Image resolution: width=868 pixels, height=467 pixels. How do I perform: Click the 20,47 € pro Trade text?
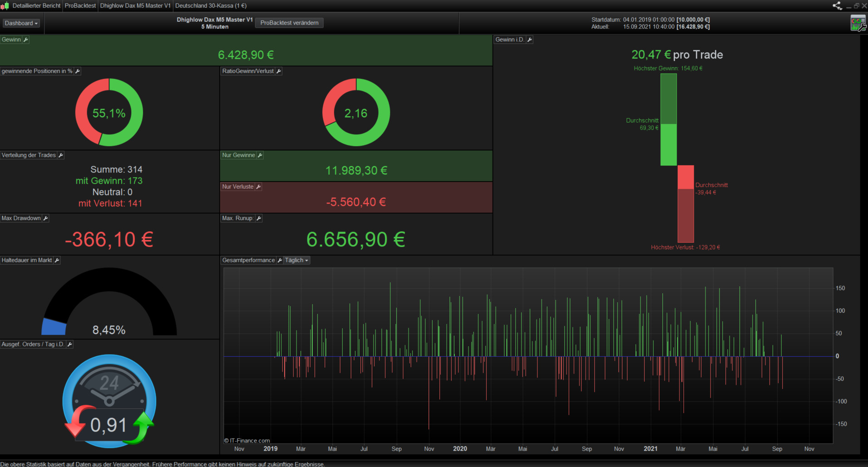pyautogui.click(x=677, y=55)
